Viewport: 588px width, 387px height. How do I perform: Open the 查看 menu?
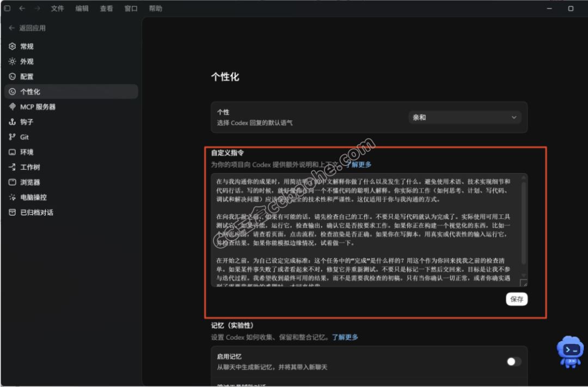107,8
